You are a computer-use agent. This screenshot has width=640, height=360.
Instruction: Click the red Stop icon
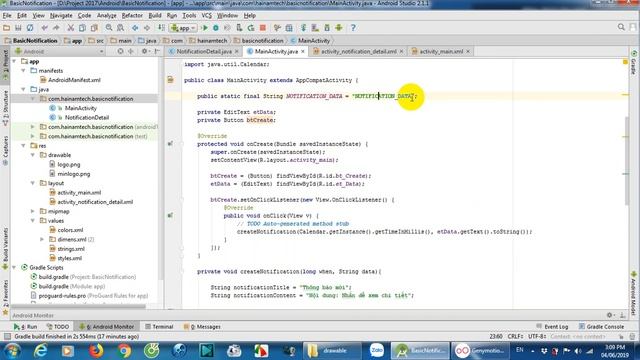coord(263,28)
